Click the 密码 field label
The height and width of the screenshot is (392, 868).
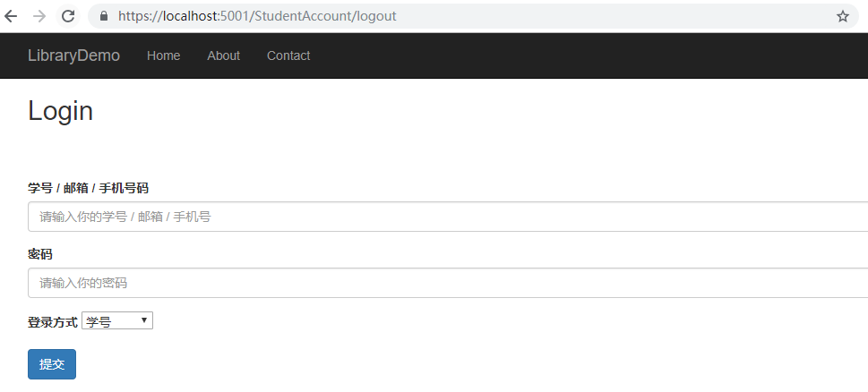40,254
